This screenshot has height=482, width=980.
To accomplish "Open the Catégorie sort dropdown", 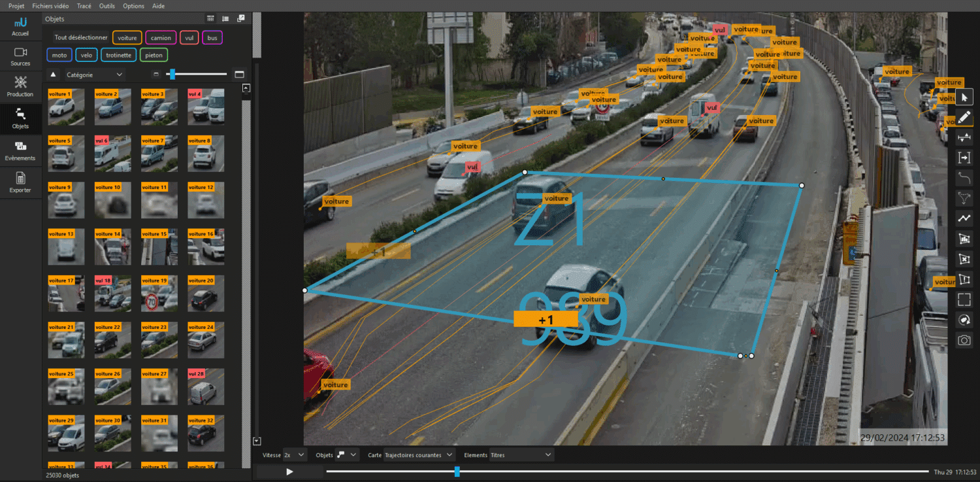I will 94,75.
